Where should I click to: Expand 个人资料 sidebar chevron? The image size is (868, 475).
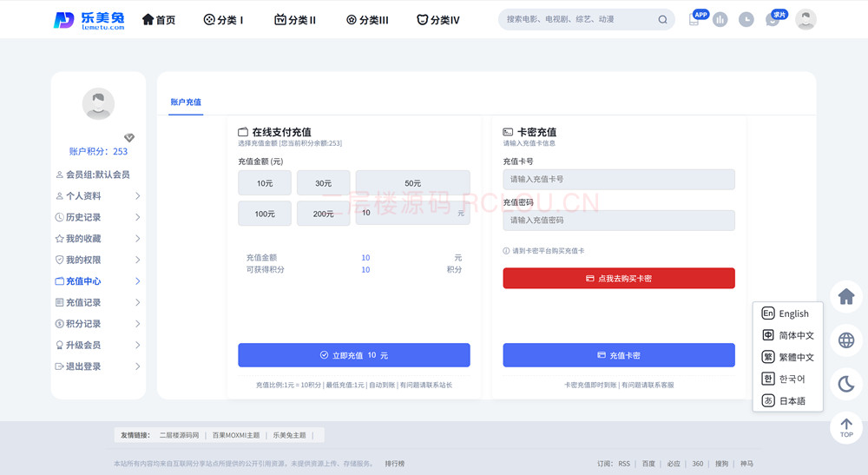[x=138, y=196]
